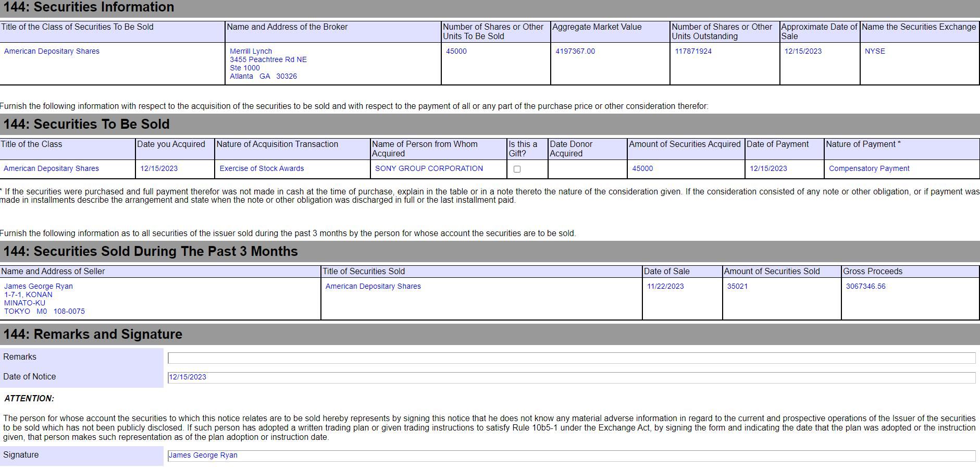Image resolution: width=980 pixels, height=467 pixels.
Task: Click the Signature input field
Action: coord(572,456)
